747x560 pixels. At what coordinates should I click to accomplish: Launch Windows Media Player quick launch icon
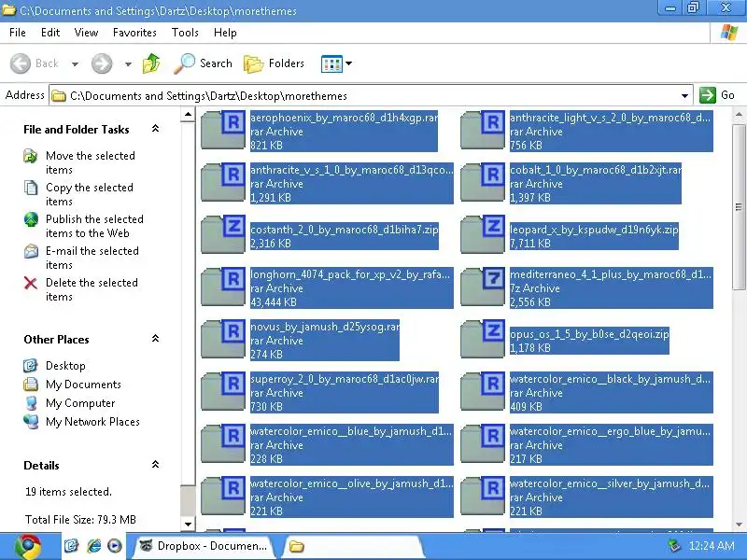coord(114,546)
